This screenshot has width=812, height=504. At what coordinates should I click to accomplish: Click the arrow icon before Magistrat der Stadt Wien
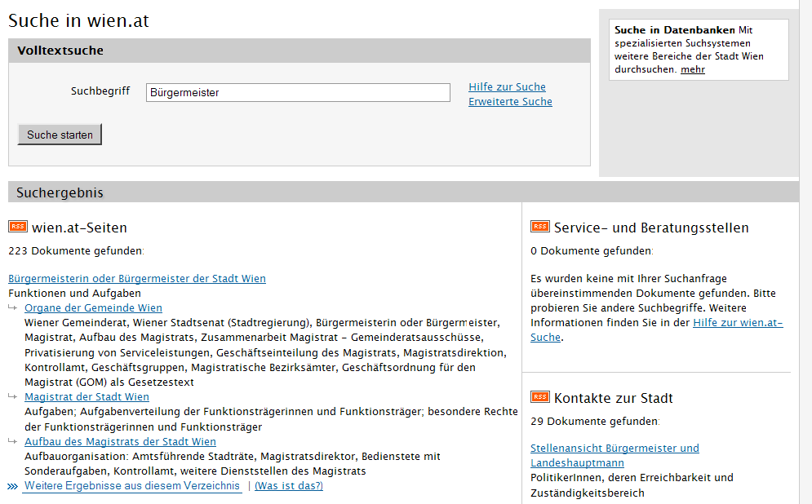pyautogui.click(x=14, y=396)
